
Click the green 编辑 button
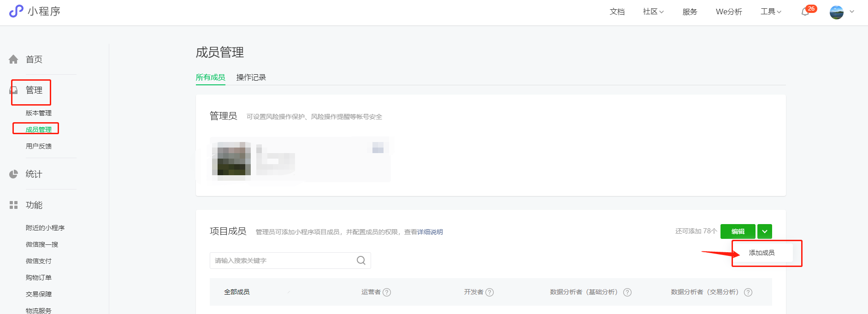point(738,231)
